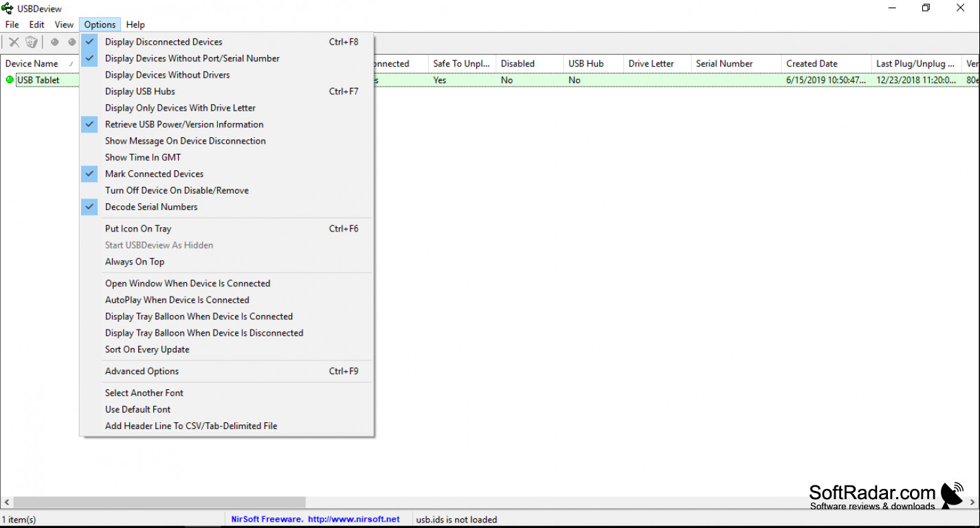The image size is (980, 528).
Task: Open the http://www.nirsoft.net link in status bar
Action: click(354, 519)
